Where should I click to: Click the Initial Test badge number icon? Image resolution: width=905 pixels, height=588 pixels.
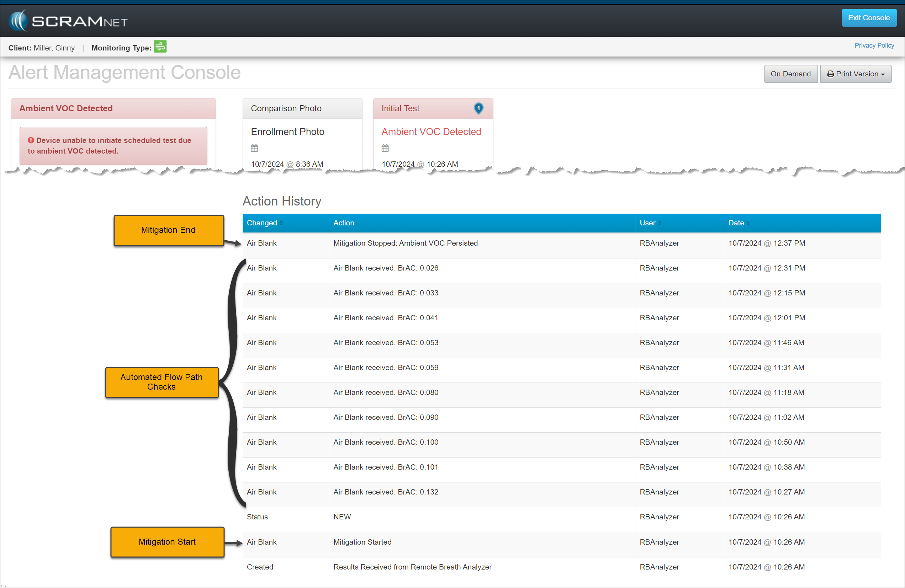point(478,108)
